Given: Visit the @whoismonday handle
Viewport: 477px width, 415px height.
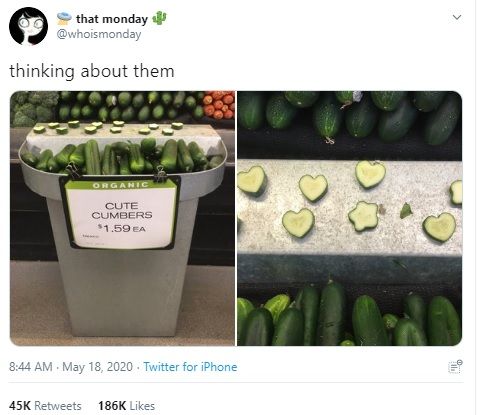Looking at the screenshot, I should click(99, 34).
